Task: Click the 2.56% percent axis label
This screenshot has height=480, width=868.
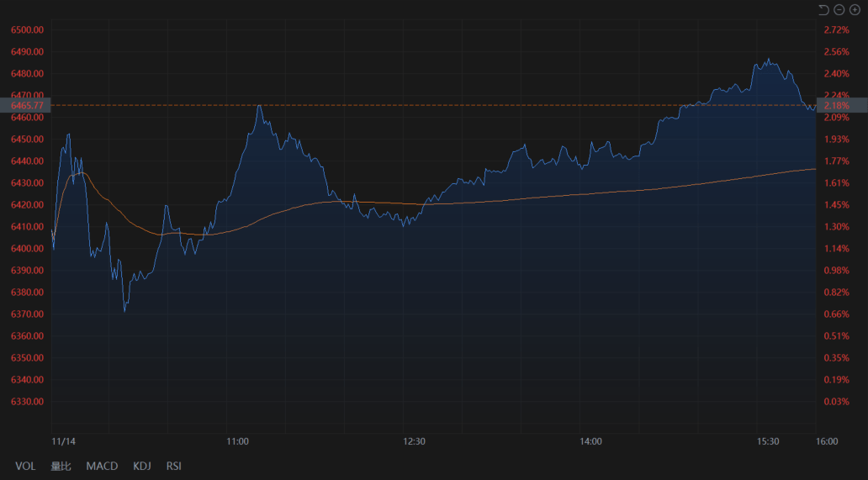Action: pos(836,51)
